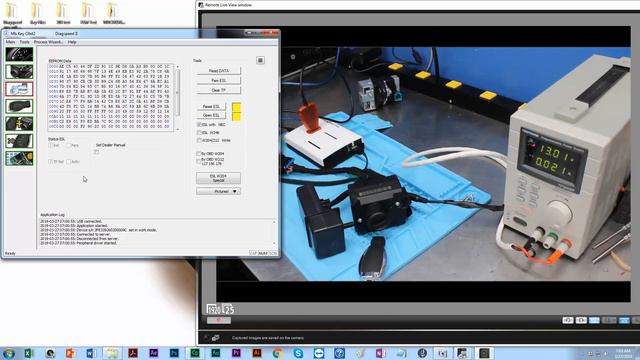The height and width of the screenshot is (360, 640).
Task: Launch PowerPoint from the taskbar
Action: 70,353
